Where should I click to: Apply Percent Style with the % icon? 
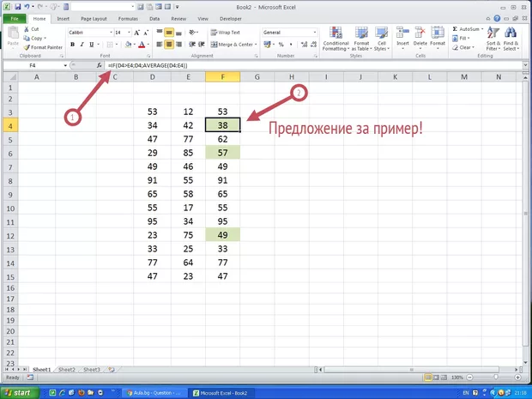(281, 45)
